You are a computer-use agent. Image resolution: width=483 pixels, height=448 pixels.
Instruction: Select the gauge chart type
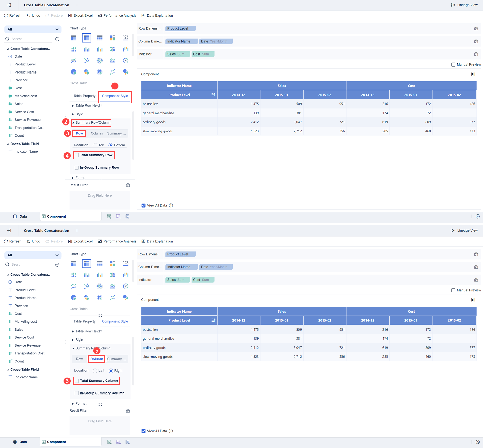(125, 60)
